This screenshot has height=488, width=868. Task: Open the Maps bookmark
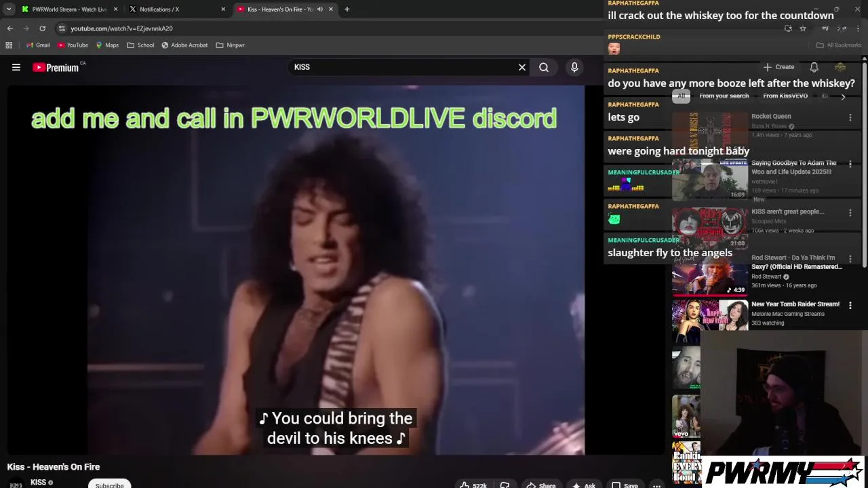coord(107,45)
